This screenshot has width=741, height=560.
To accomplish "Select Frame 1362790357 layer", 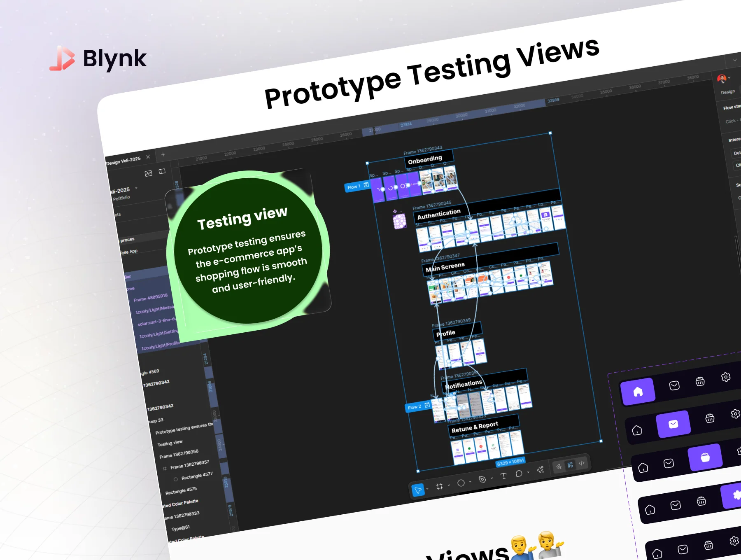I will tap(190, 465).
